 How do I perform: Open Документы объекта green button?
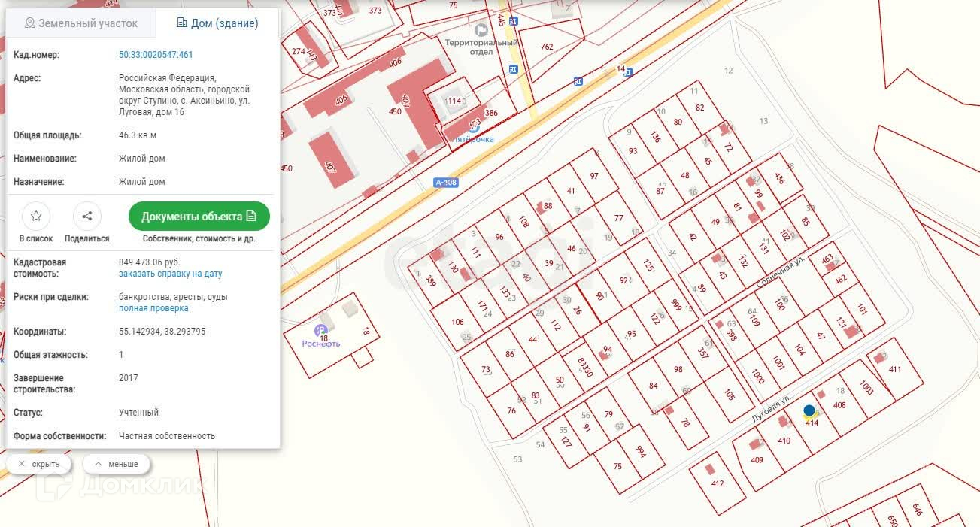tap(199, 217)
